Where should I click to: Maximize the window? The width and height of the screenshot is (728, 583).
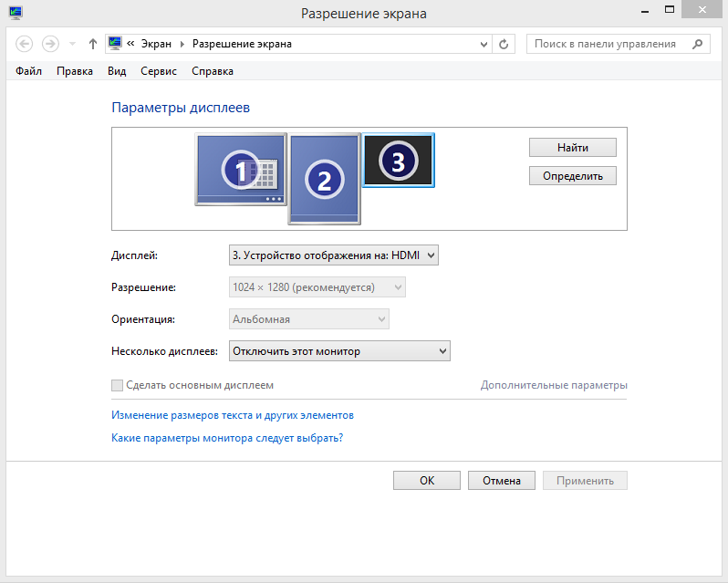click(670, 10)
